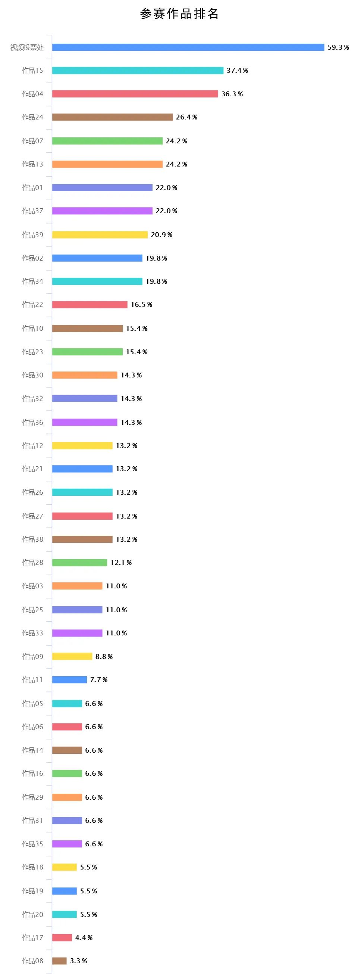The height and width of the screenshot is (980, 358).
Task: Click the red 作品04 bar
Action: (135, 94)
